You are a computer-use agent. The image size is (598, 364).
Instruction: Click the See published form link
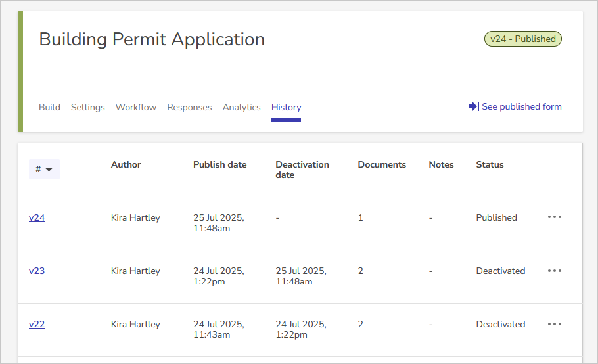[521, 106]
